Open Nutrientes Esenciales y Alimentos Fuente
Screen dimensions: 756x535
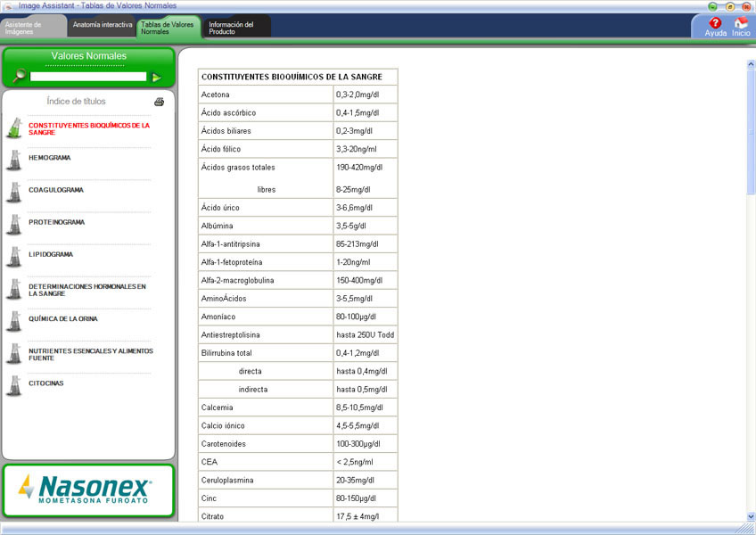(91, 355)
